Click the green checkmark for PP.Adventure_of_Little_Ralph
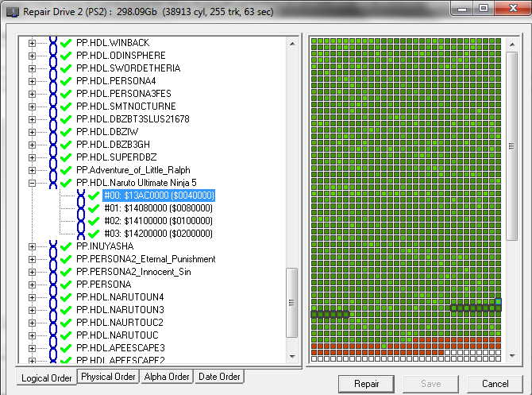 tap(65, 171)
